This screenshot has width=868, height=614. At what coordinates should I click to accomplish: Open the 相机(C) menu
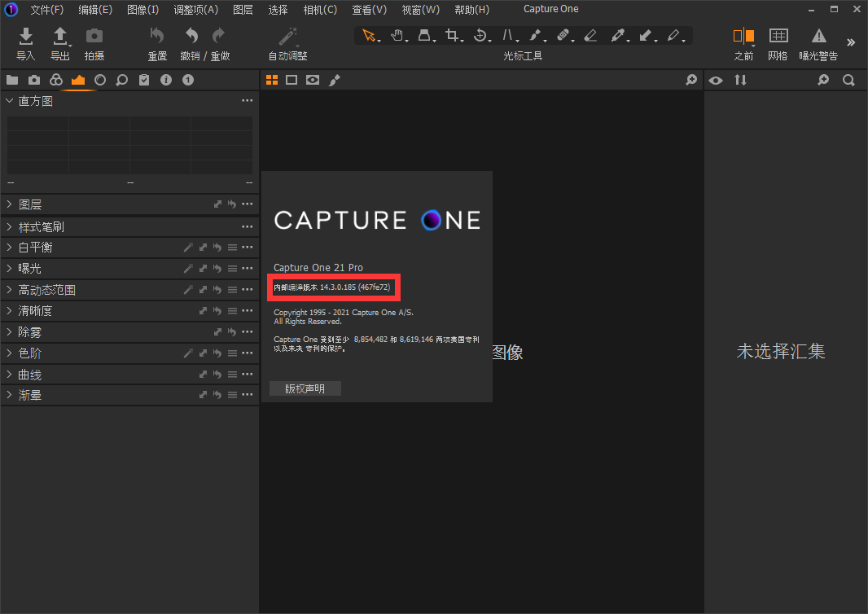[x=320, y=10]
